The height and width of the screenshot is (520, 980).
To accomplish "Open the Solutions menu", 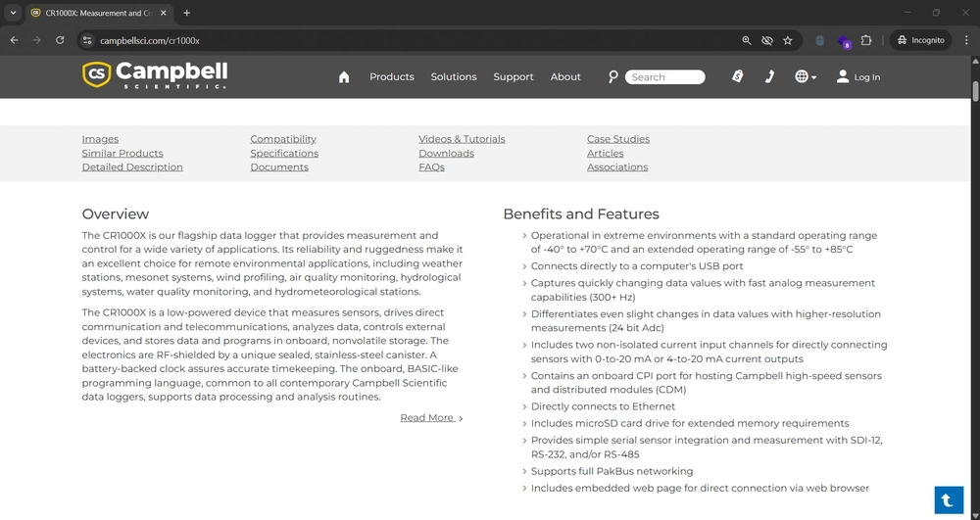I will coord(453,76).
